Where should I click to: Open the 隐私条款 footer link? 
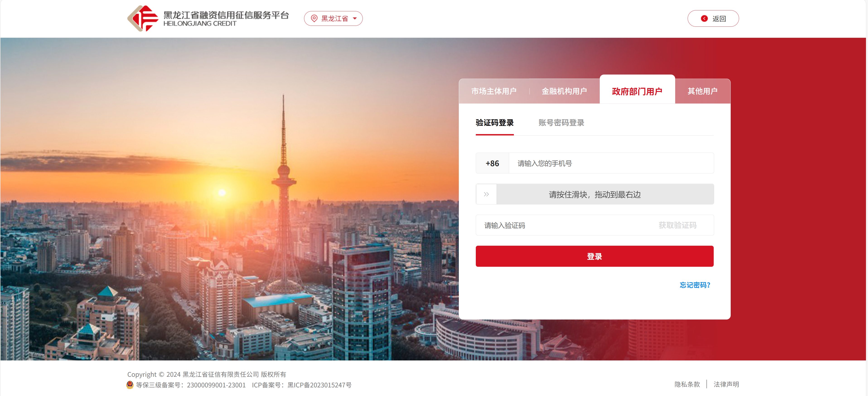687,384
